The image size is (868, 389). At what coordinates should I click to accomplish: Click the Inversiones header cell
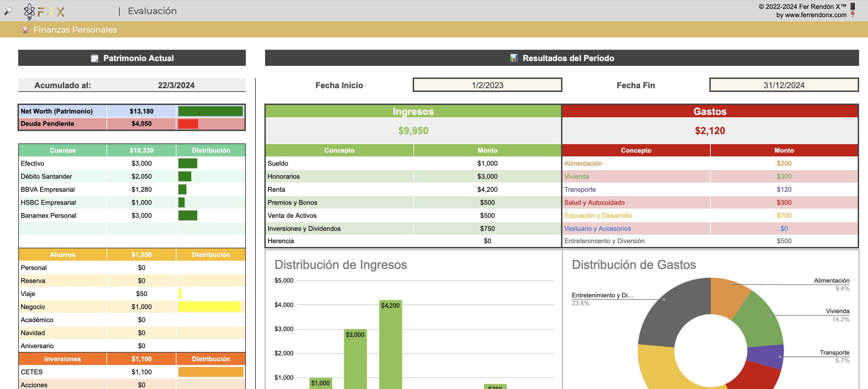[62, 359]
